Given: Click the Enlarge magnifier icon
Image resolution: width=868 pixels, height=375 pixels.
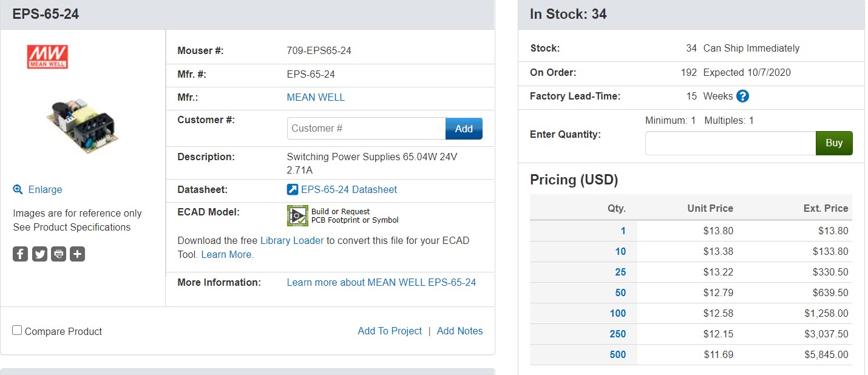Looking at the screenshot, I should click(x=18, y=189).
